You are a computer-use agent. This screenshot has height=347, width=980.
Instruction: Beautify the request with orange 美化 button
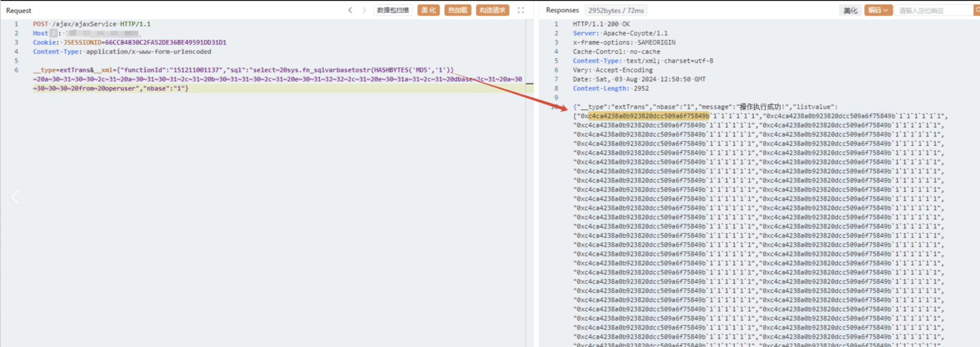tap(428, 10)
